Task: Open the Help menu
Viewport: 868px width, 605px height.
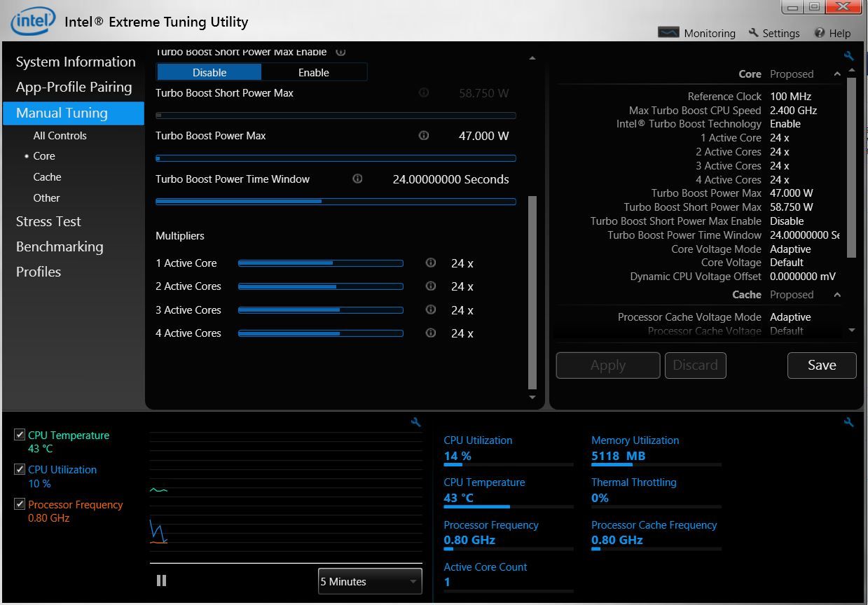Action: click(833, 33)
